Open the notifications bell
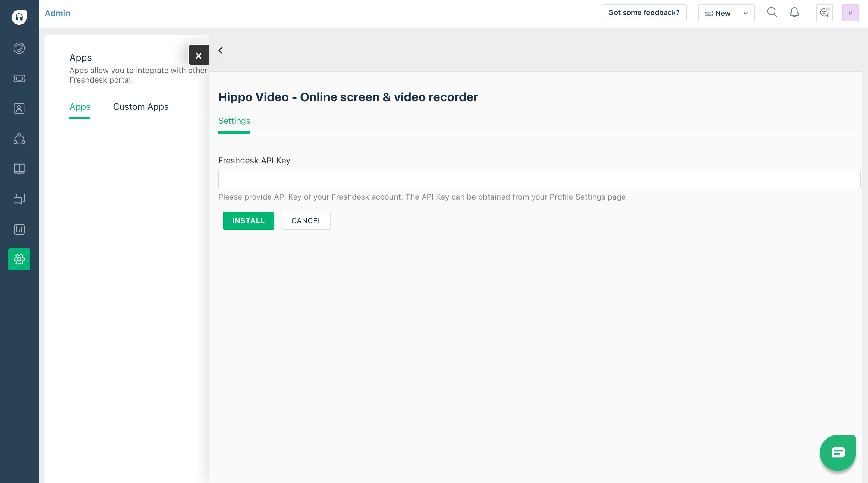The height and width of the screenshot is (483, 868). [794, 12]
